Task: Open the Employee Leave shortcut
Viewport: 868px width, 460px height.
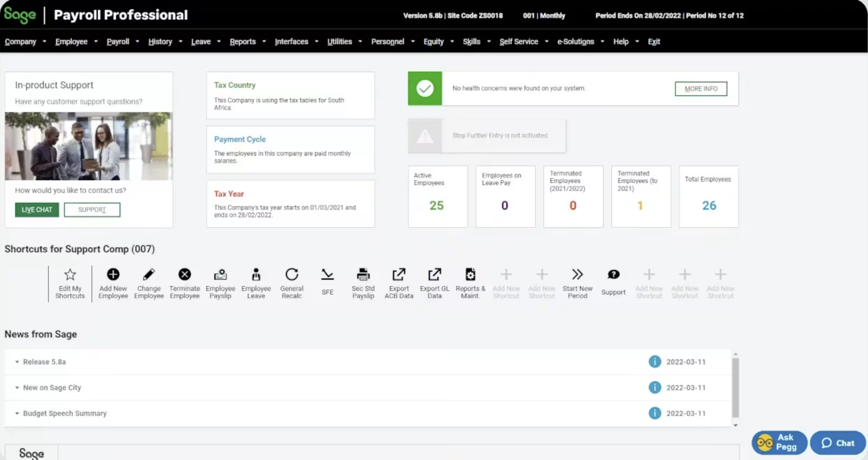Action: [x=256, y=283]
